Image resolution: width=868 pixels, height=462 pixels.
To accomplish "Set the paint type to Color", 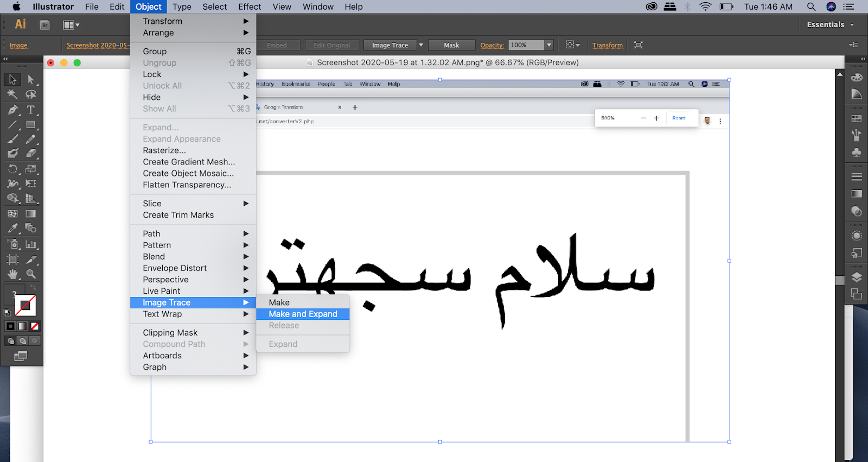I will (10, 326).
